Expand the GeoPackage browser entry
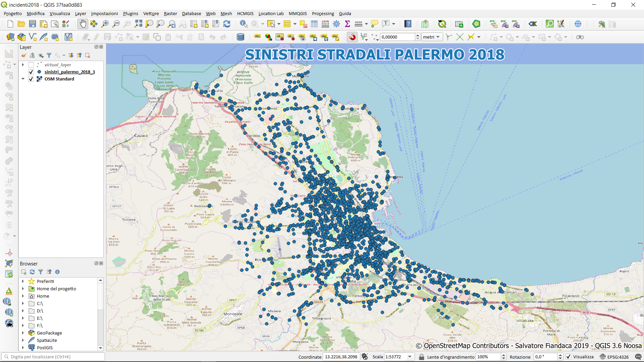The image size is (644, 362). tap(23, 333)
